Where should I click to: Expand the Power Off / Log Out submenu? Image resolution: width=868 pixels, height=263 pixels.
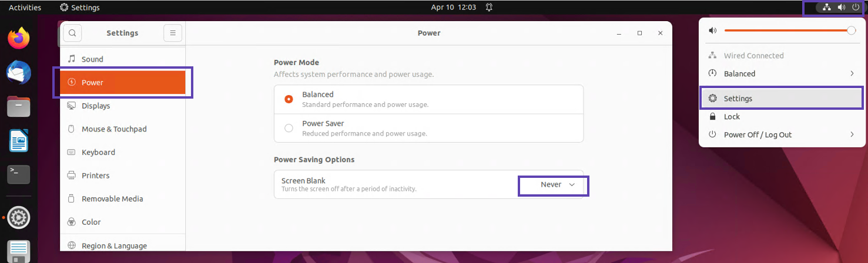[x=852, y=135]
